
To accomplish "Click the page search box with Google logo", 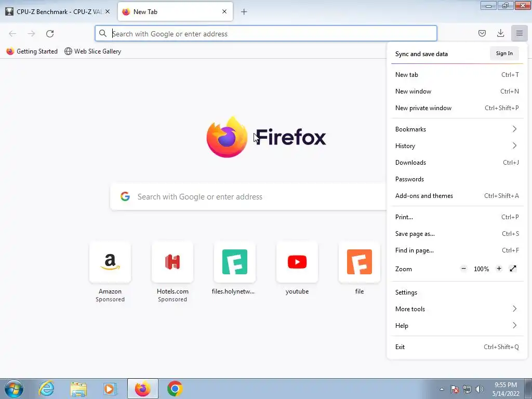I will coord(248,197).
